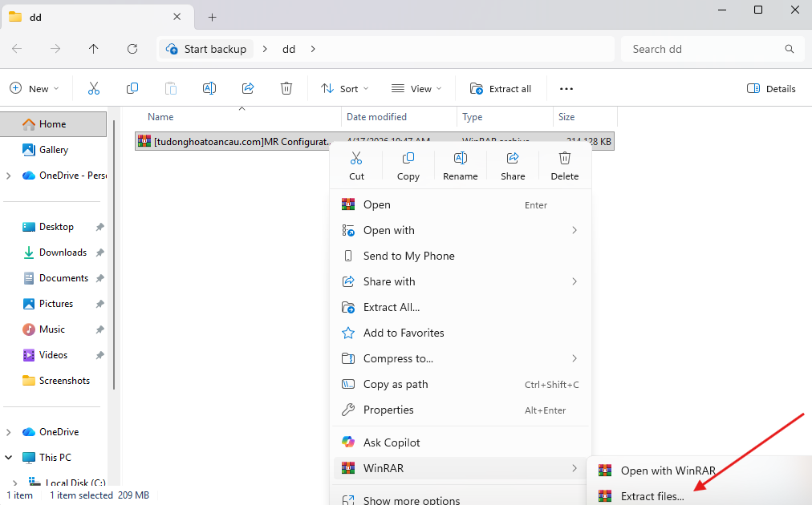Open Downloads folder in sidebar
The height and width of the screenshot is (505, 812).
tap(63, 252)
